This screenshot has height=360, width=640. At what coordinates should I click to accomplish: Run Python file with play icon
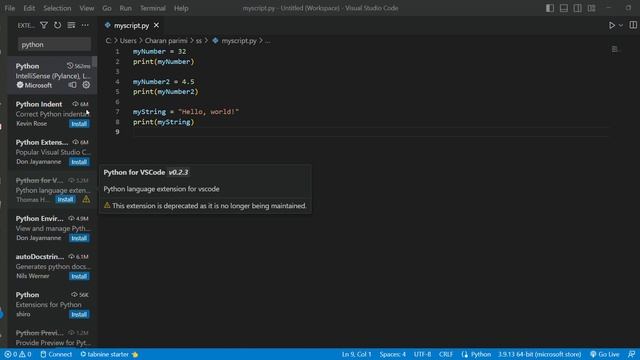tap(611, 25)
